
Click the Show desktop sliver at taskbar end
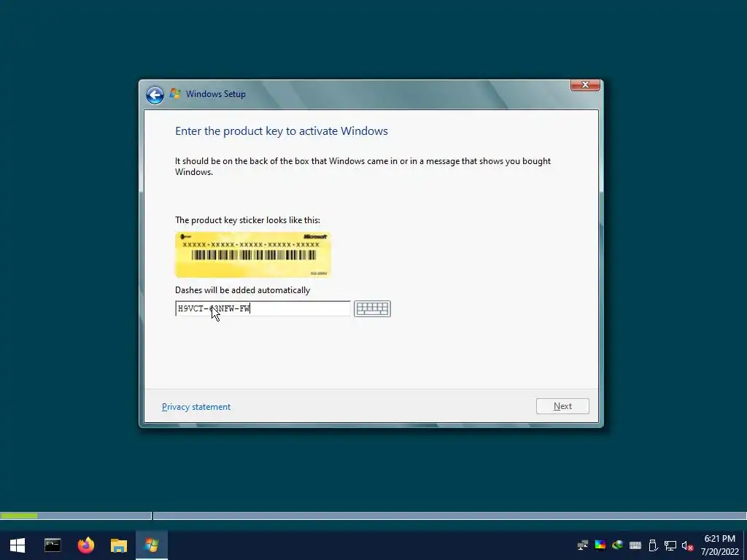point(745,545)
